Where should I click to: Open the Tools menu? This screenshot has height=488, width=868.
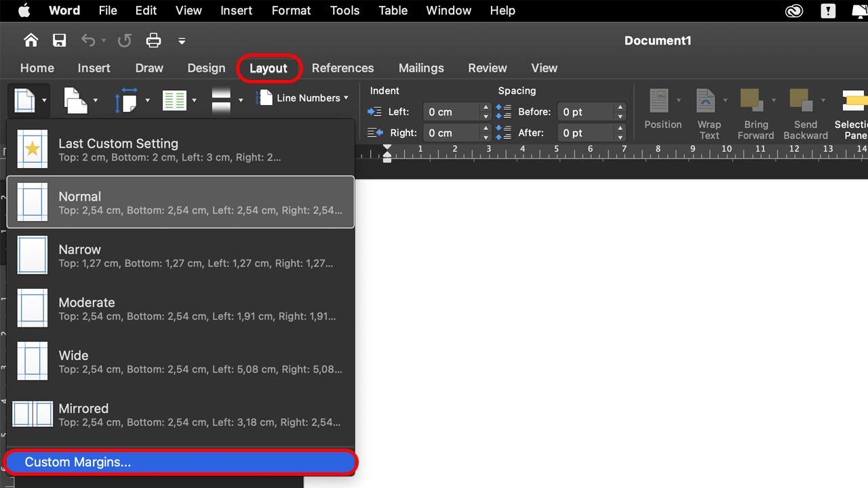click(x=345, y=10)
